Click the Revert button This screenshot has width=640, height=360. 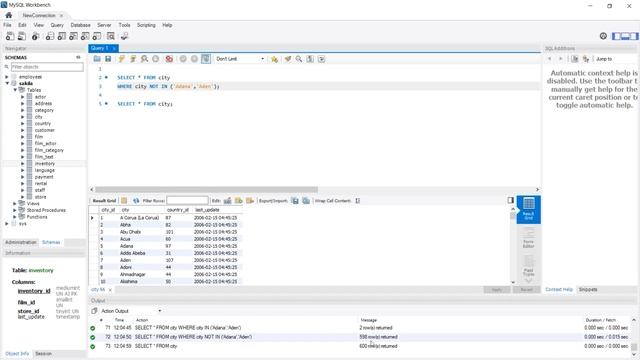pyautogui.click(x=527, y=289)
